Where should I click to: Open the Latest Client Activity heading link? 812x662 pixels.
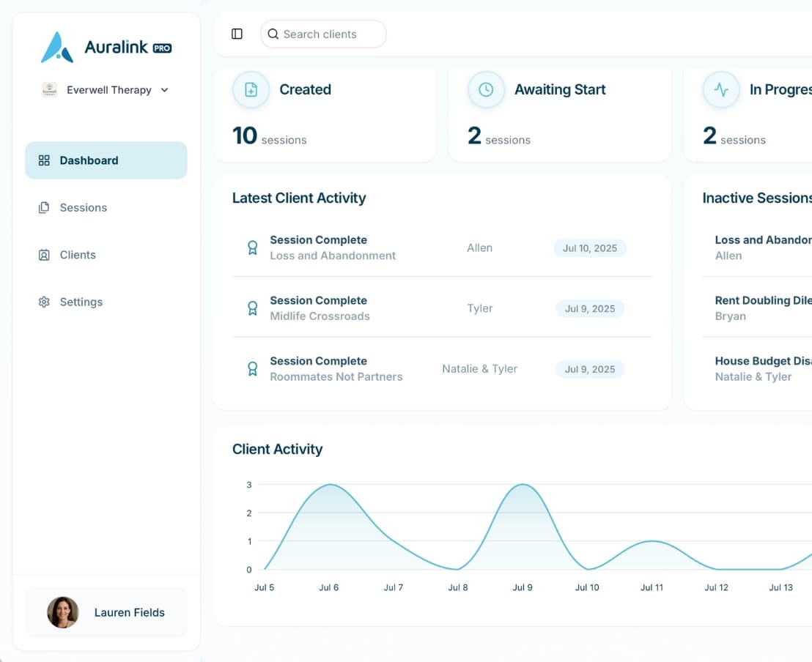tap(298, 198)
